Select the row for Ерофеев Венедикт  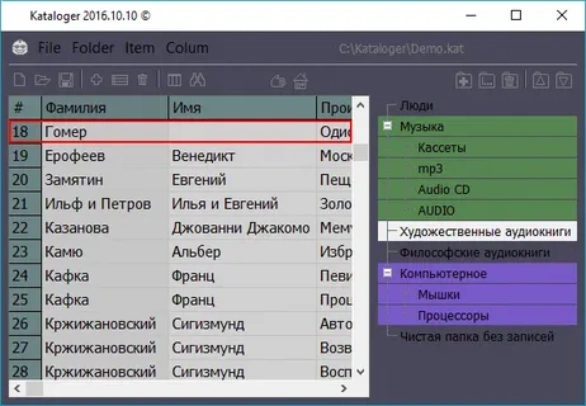[180, 156]
